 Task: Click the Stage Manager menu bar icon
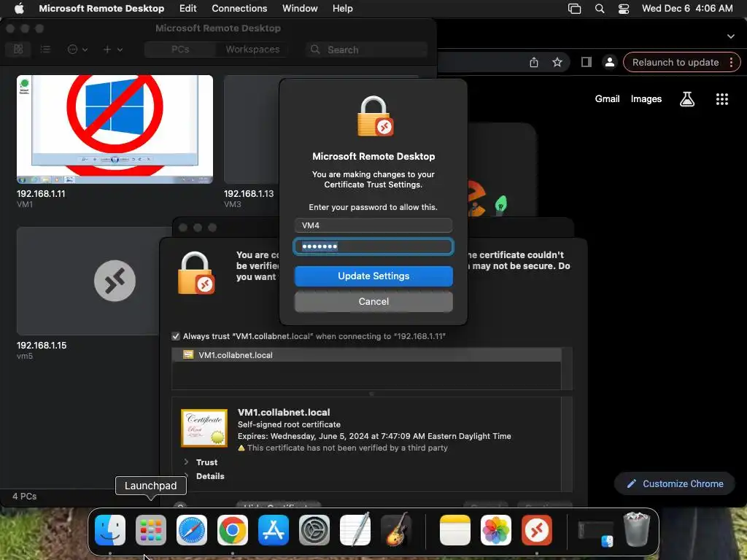[575, 9]
